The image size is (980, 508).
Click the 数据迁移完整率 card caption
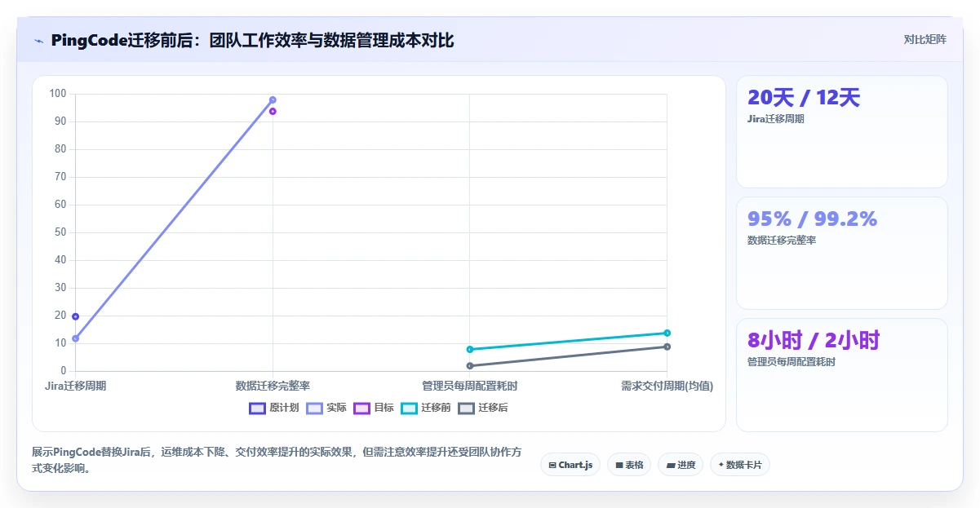[782, 241]
